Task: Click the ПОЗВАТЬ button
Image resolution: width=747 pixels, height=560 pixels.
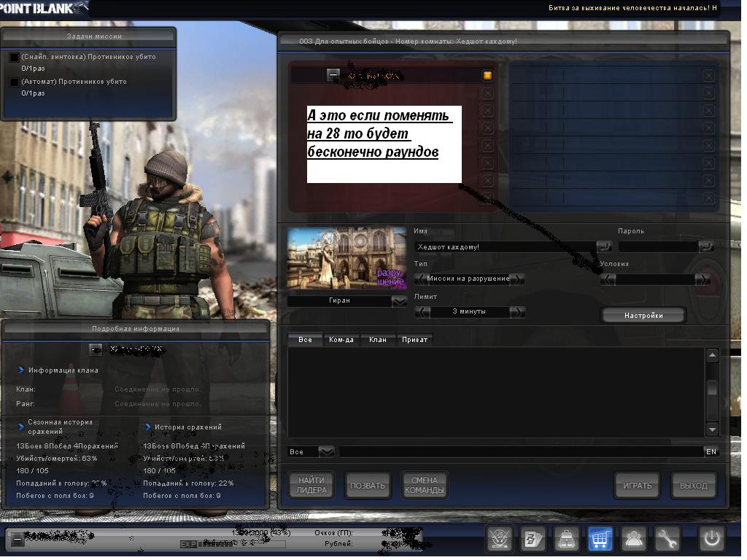Action: (368, 485)
